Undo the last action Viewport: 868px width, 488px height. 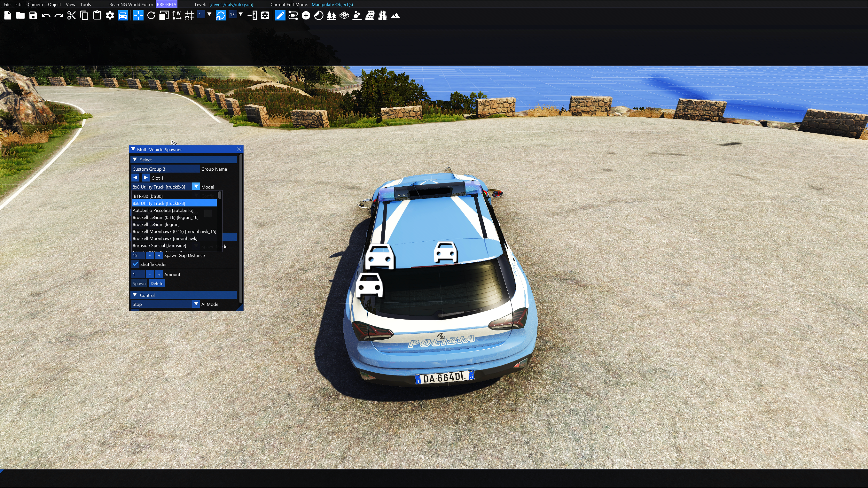pyautogui.click(x=46, y=15)
